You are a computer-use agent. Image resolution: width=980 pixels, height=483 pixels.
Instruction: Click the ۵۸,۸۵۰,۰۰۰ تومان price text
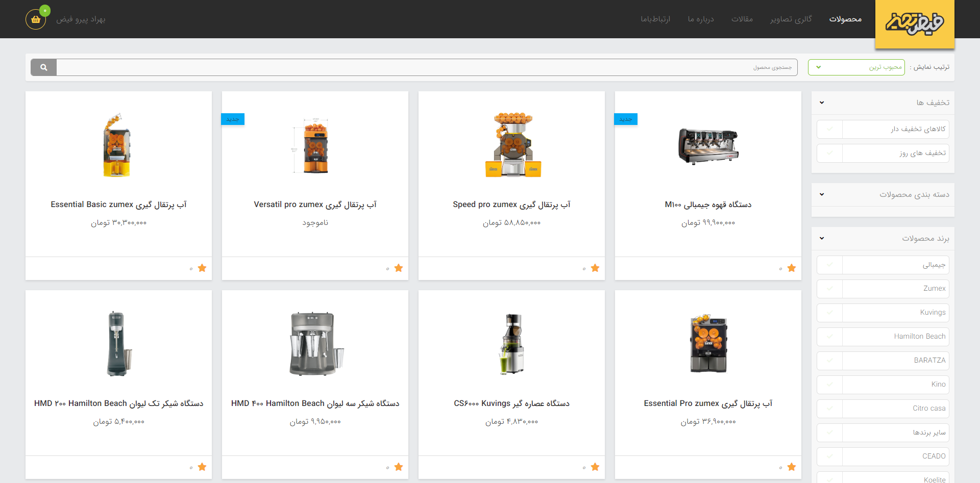[x=511, y=223]
